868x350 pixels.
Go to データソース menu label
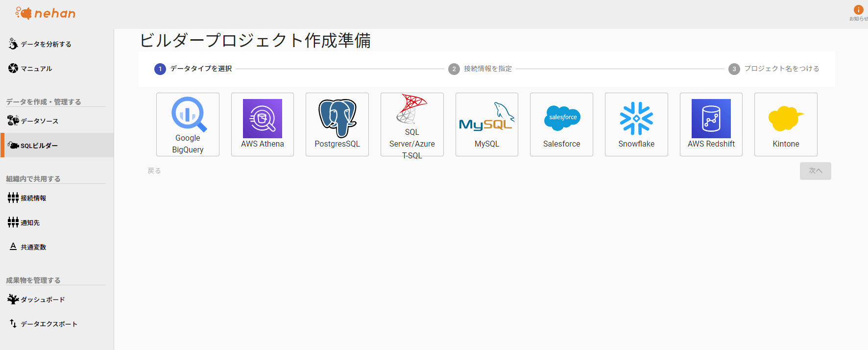point(40,121)
